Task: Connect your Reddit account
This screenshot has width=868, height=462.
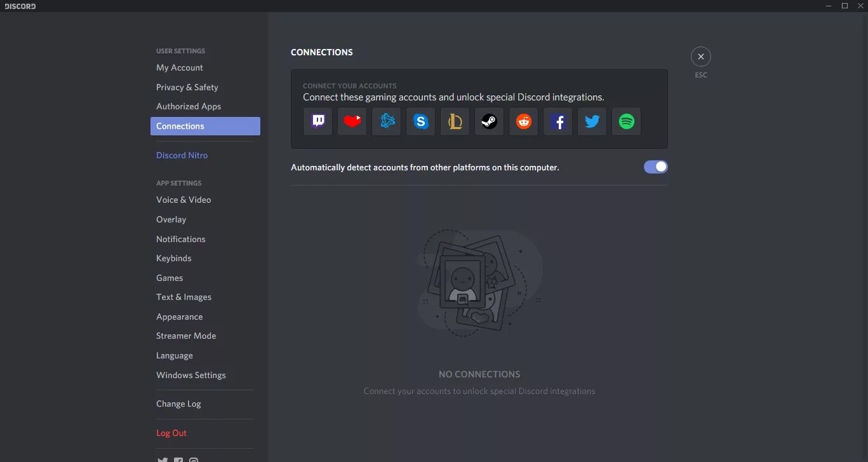Action: [524, 121]
